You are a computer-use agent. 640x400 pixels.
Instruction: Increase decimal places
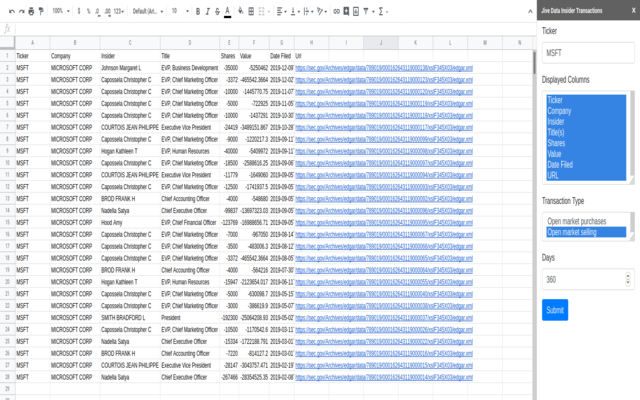pyautogui.click(x=107, y=11)
